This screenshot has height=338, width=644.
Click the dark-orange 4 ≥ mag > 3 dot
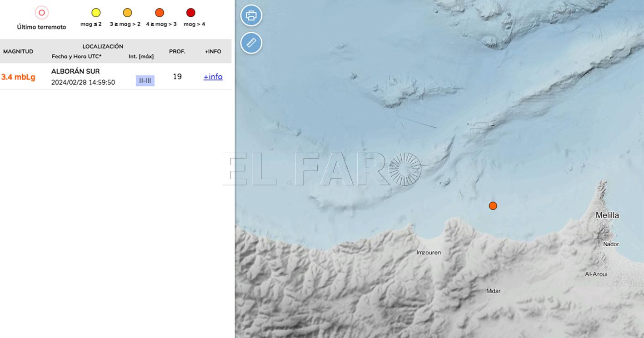(x=160, y=13)
